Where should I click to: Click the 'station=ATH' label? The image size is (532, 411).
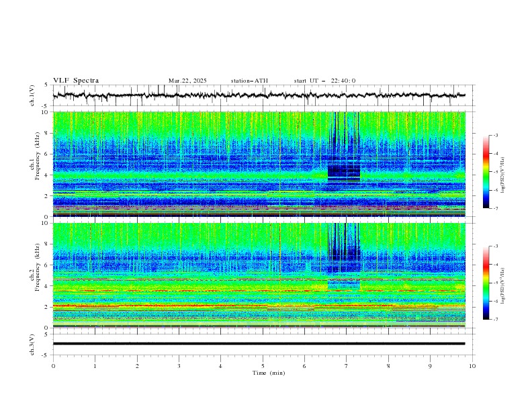click(249, 81)
